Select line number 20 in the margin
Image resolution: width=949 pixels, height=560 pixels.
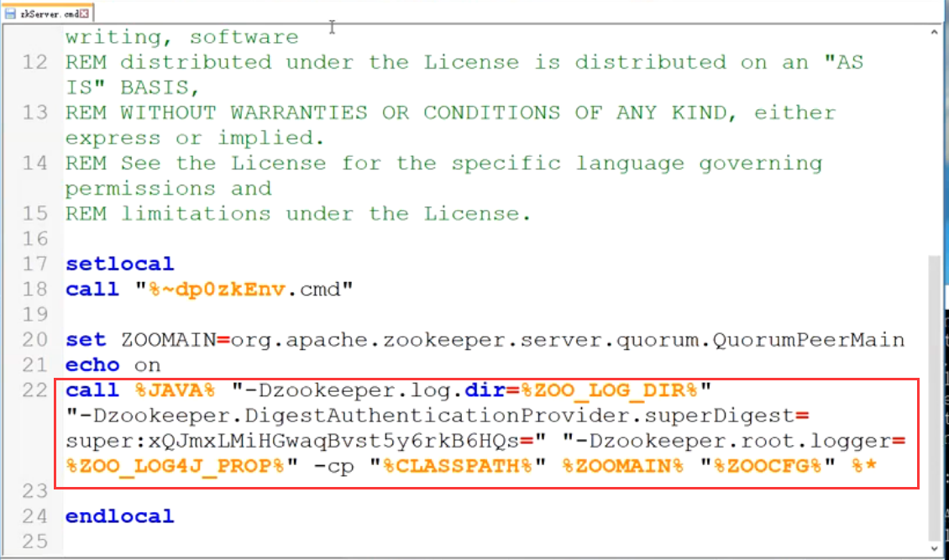(34, 340)
